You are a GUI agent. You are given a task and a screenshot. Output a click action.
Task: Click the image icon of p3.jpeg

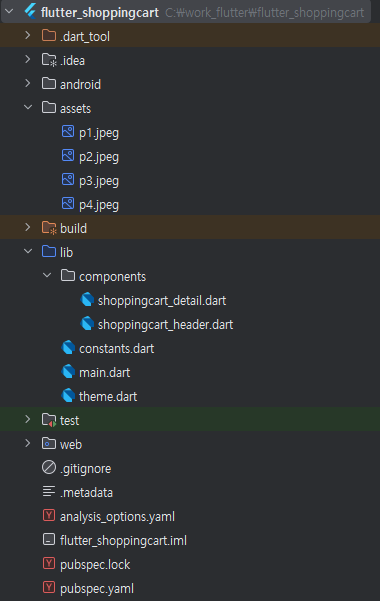tap(68, 179)
